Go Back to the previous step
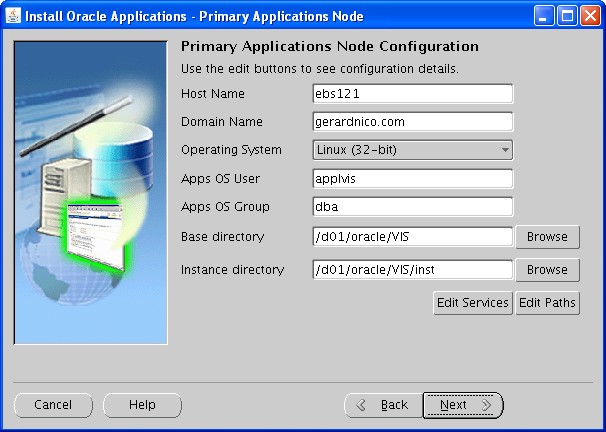This screenshot has height=432, width=606. click(x=383, y=405)
